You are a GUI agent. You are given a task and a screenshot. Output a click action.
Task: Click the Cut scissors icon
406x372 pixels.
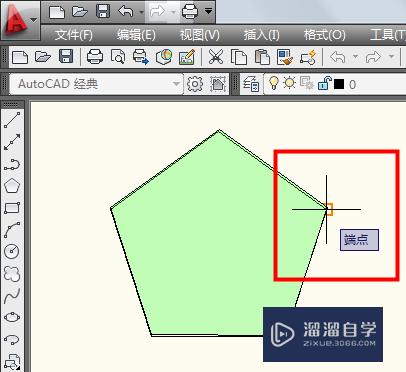tap(216, 57)
